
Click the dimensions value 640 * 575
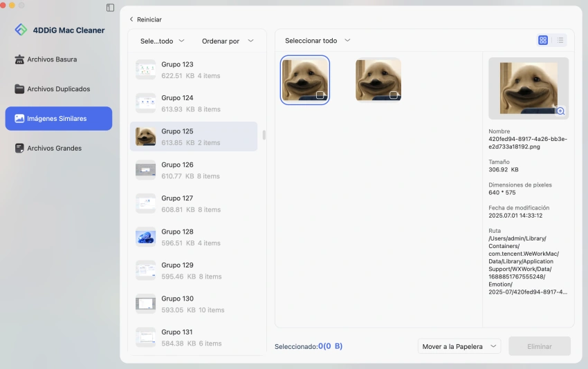tap(502, 193)
